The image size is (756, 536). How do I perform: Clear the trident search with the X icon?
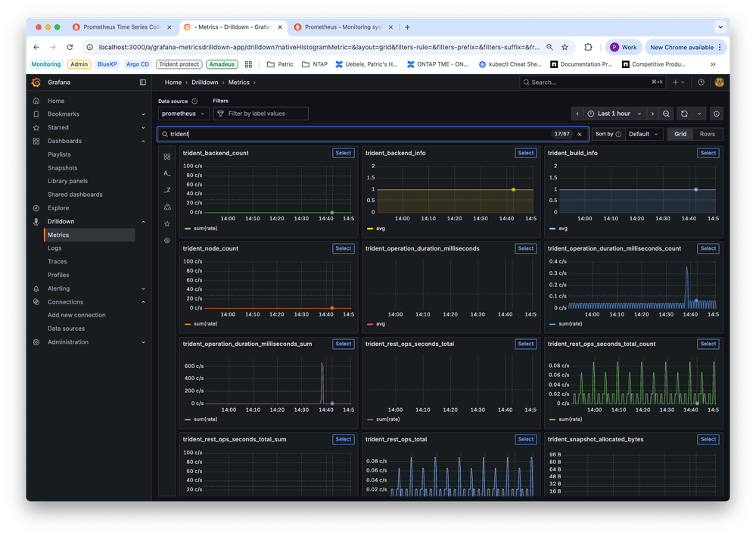(580, 134)
